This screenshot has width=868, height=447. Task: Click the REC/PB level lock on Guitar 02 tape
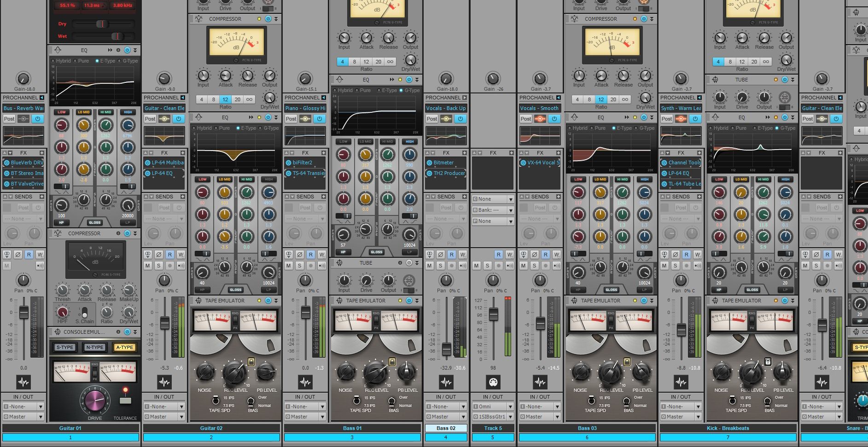[251, 362]
